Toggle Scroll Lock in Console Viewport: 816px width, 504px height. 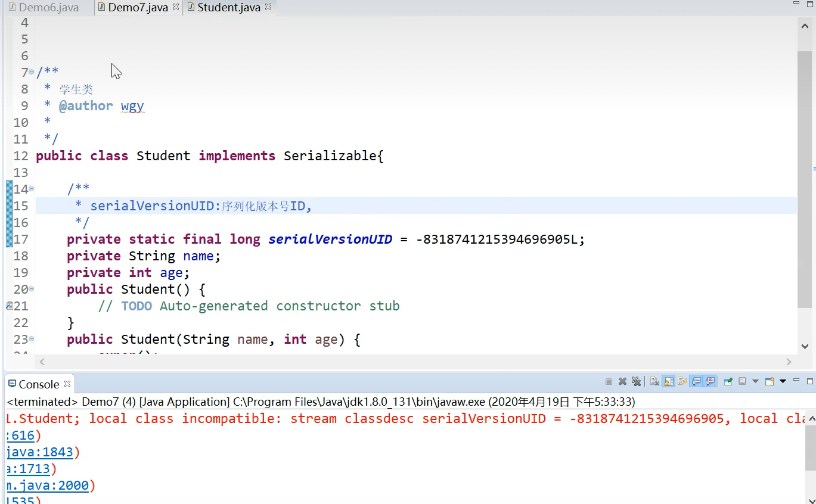(669, 381)
